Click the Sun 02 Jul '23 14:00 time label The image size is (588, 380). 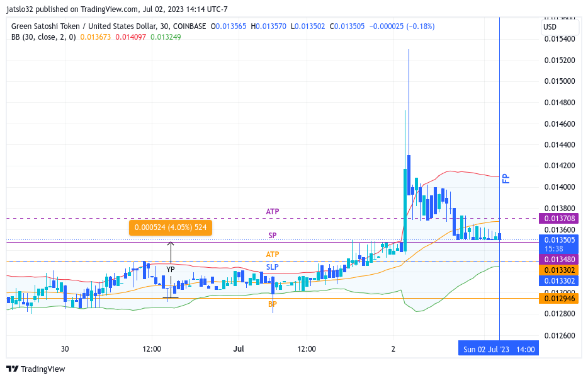pos(499,349)
